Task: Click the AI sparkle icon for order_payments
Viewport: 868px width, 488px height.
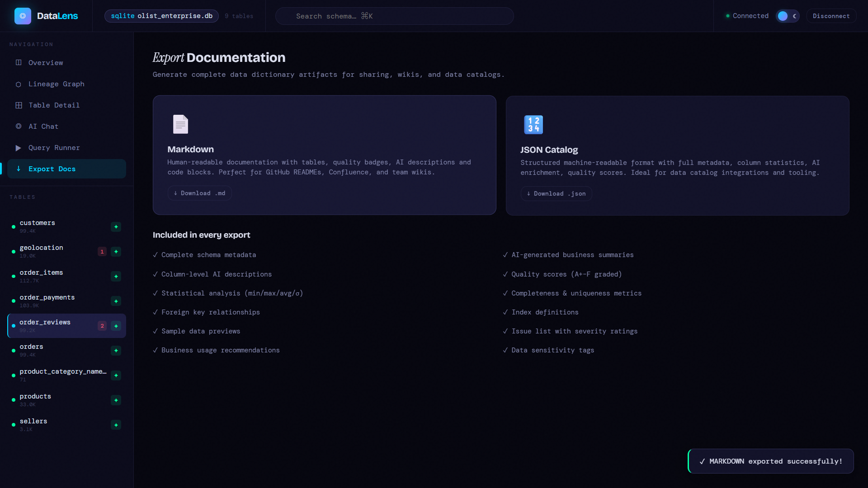Action: [x=116, y=301]
